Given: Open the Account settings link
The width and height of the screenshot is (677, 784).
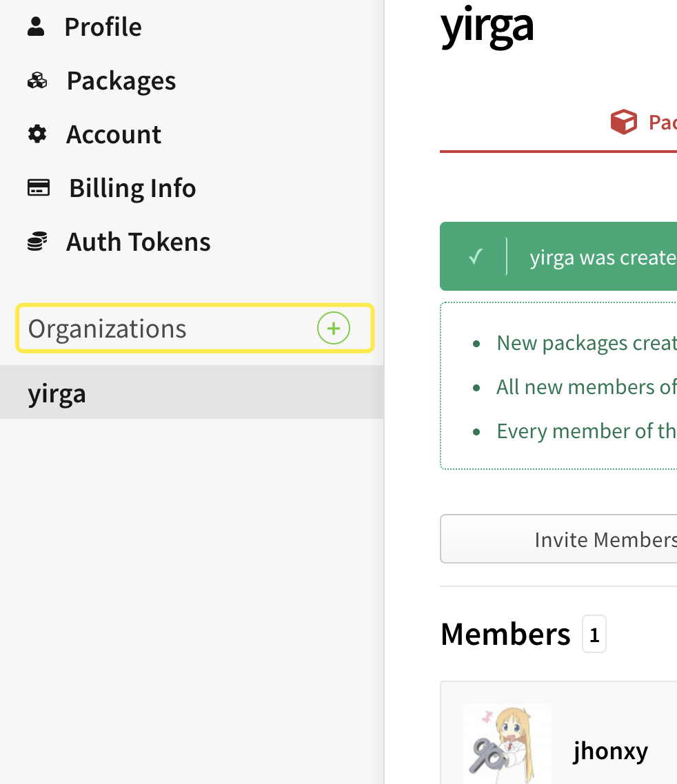Looking at the screenshot, I should click(x=113, y=134).
